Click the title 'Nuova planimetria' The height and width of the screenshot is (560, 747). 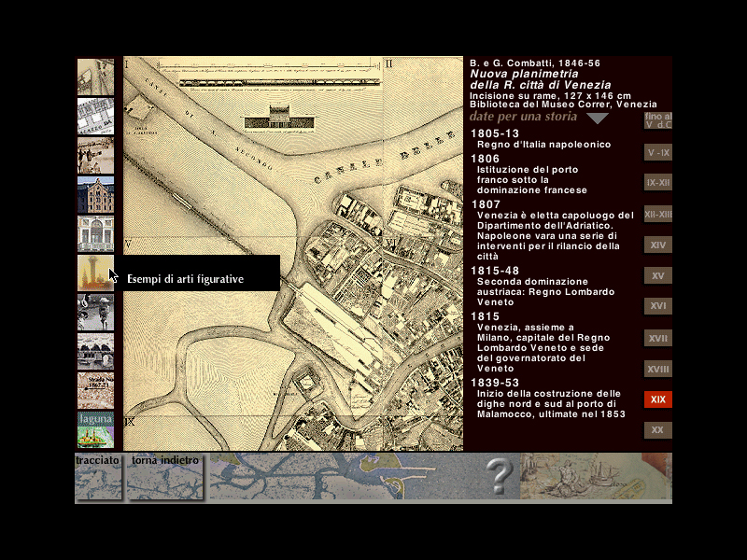[x=524, y=74]
